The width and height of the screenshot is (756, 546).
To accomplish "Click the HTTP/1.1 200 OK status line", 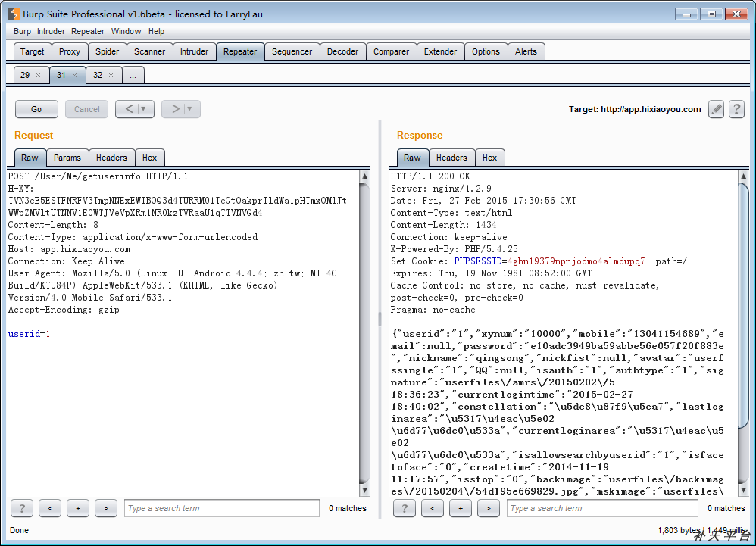I will click(x=430, y=176).
